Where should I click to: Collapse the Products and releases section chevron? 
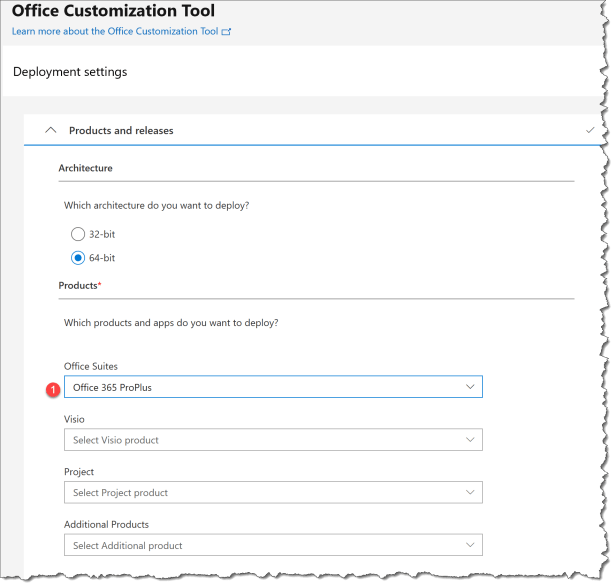(x=51, y=130)
